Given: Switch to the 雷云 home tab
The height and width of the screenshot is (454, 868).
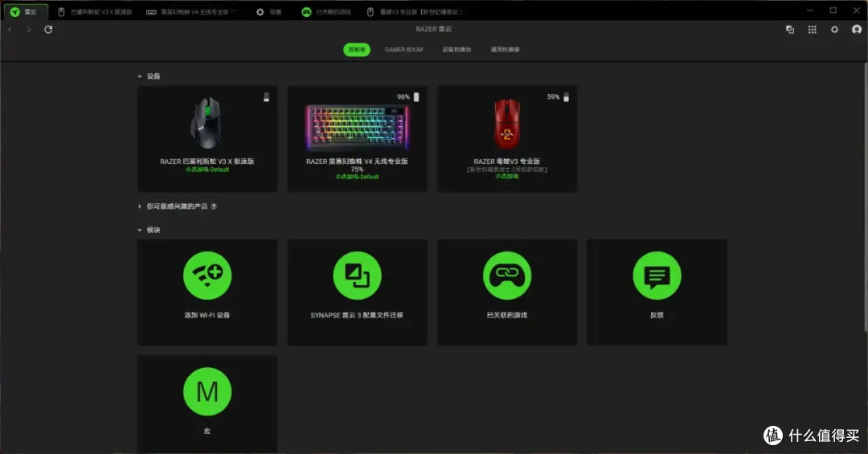Looking at the screenshot, I should coord(26,11).
